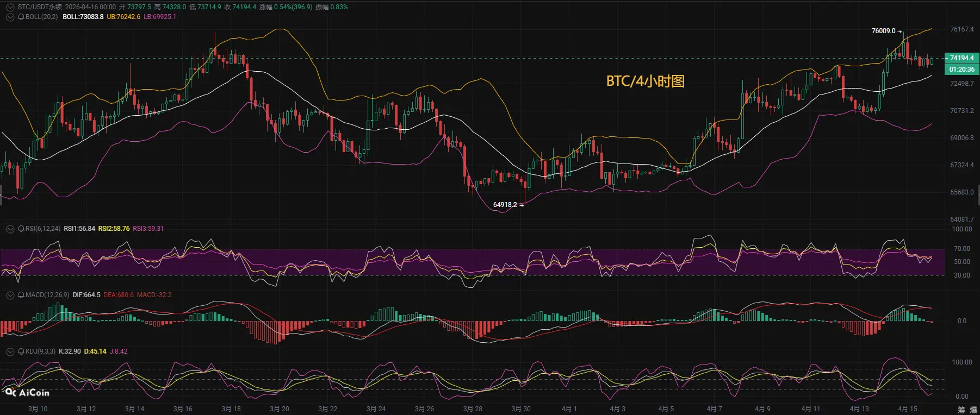
Task: Click the current price tag 74194.4
Action: 962,58
